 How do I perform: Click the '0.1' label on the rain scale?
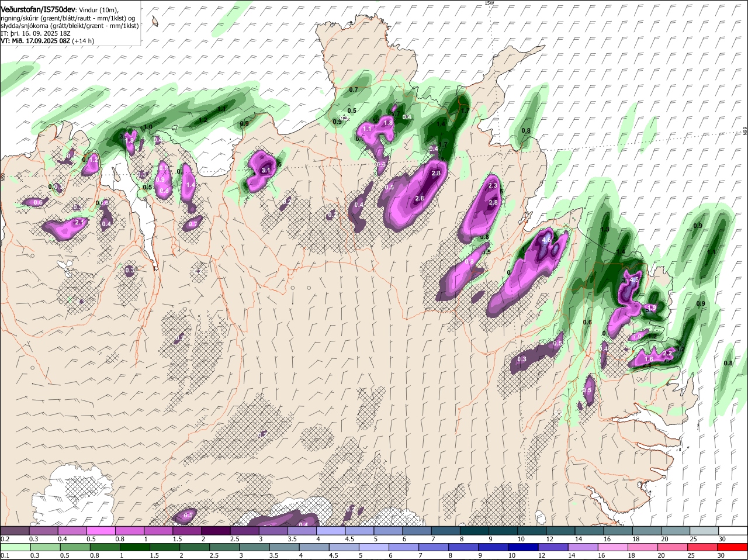coord(5,555)
